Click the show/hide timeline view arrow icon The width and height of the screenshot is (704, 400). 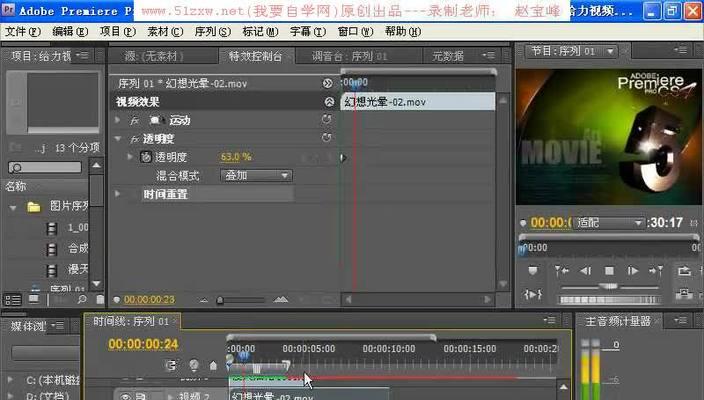click(327, 83)
